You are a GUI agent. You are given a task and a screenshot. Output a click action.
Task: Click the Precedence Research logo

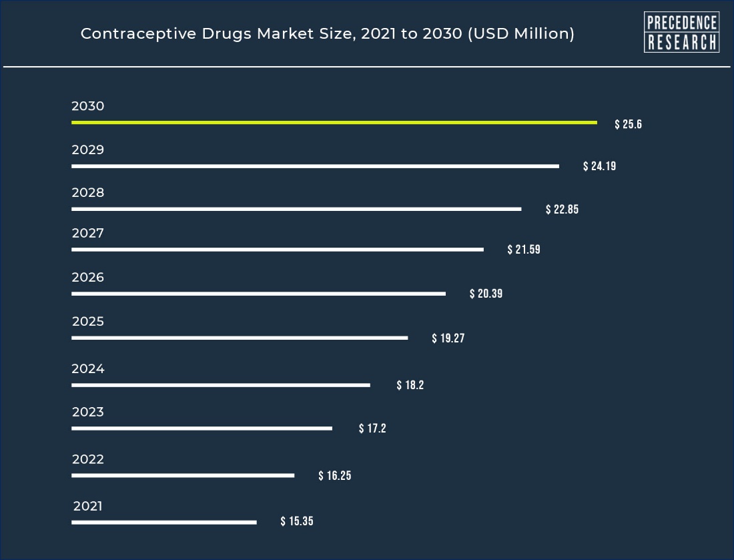click(681, 32)
